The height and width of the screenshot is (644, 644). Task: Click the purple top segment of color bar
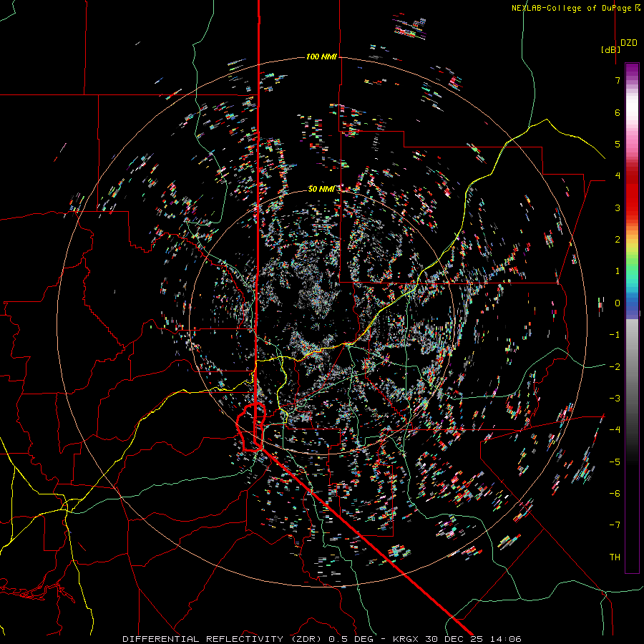point(632,70)
